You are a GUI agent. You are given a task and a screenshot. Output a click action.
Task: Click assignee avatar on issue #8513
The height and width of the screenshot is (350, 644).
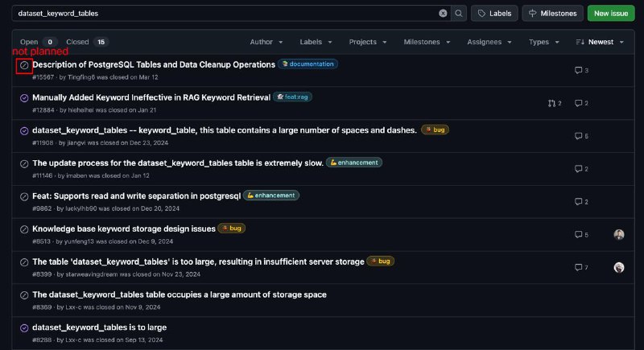[x=619, y=234]
